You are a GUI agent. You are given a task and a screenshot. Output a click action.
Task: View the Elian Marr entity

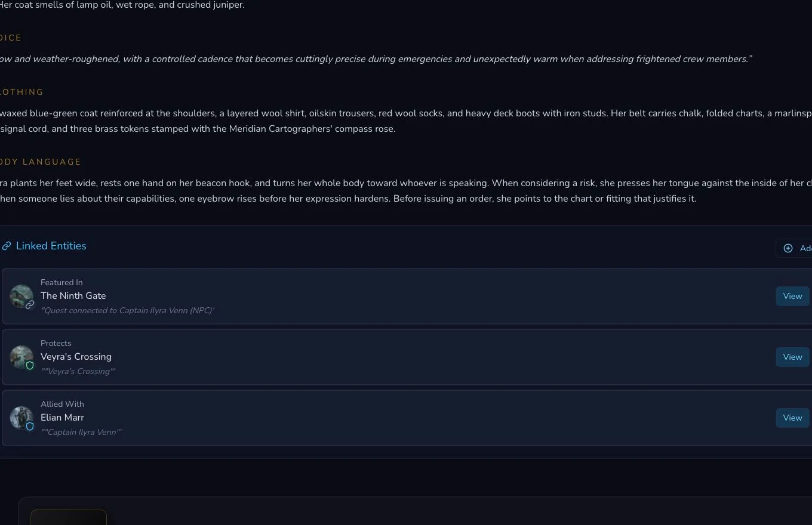point(792,418)
